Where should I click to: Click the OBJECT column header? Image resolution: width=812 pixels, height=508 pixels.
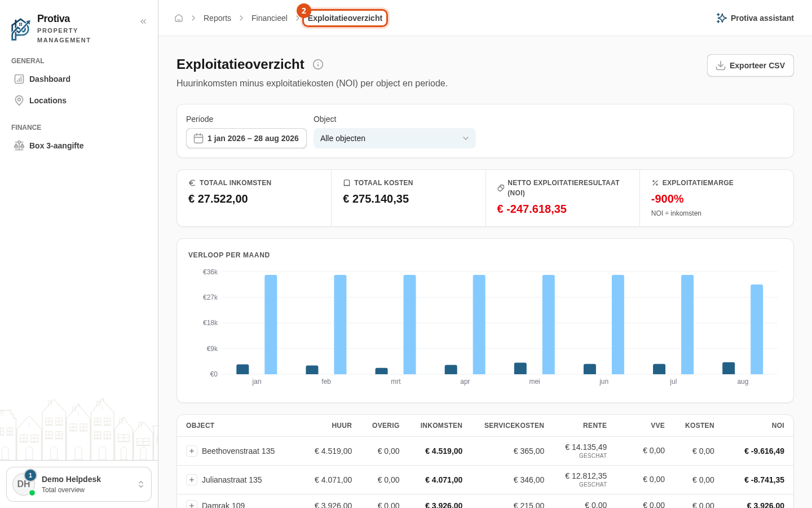[x=200, y=426]
